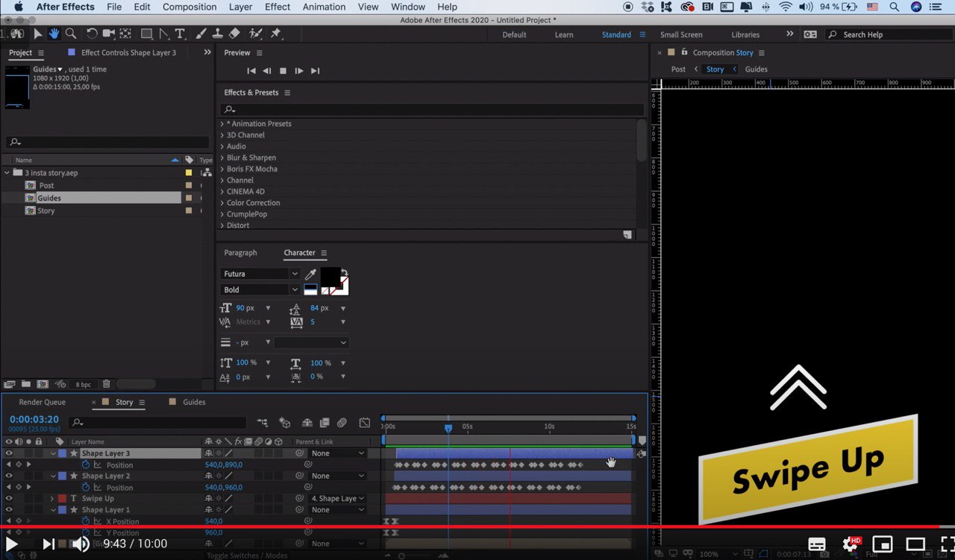Hide Shape Layer 3 with eye icon
This screenshot has width=955, height=560.
click(x=9, y=453)
